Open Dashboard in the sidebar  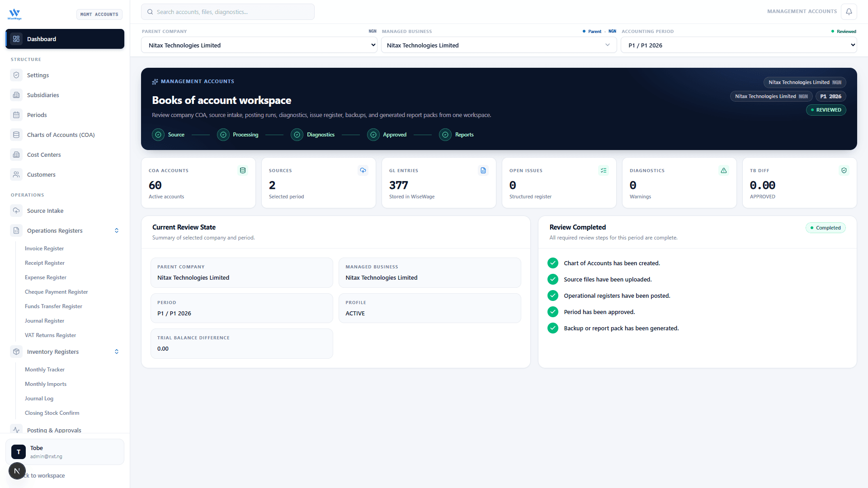point(65,39)
